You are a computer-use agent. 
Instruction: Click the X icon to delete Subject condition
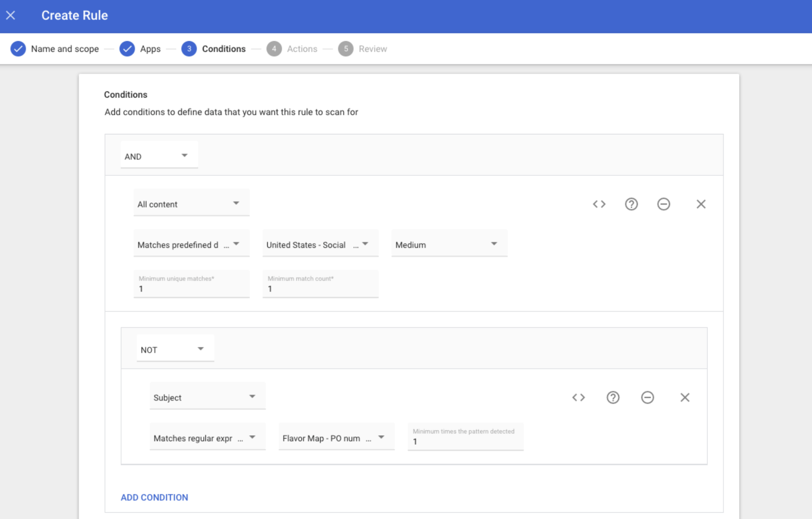click(x=685, y=398)
